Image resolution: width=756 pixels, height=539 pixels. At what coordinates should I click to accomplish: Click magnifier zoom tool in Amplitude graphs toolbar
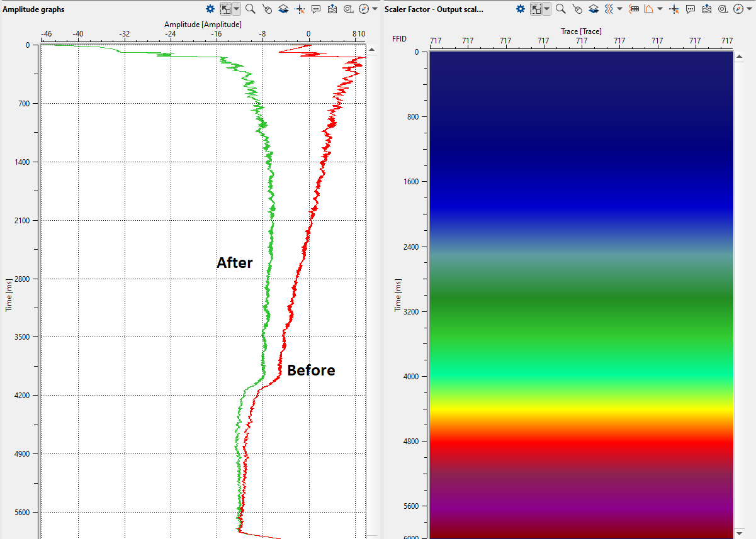(x=250, y=9)
